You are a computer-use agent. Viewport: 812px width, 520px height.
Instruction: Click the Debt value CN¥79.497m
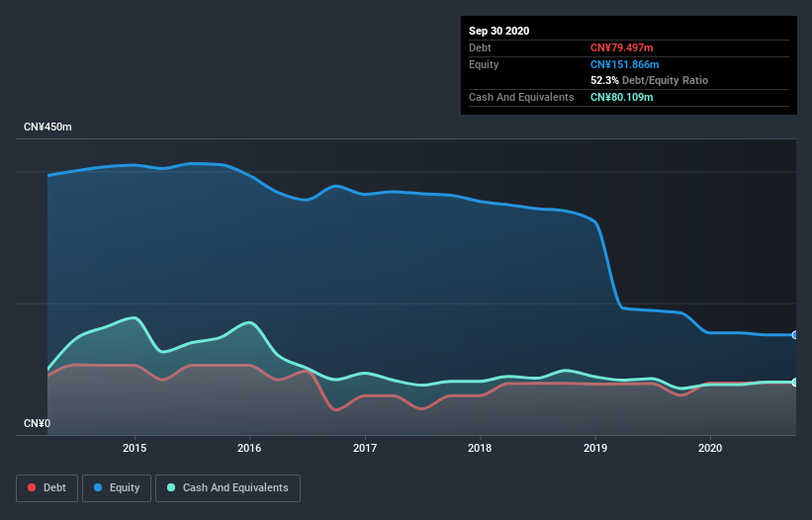621,47
